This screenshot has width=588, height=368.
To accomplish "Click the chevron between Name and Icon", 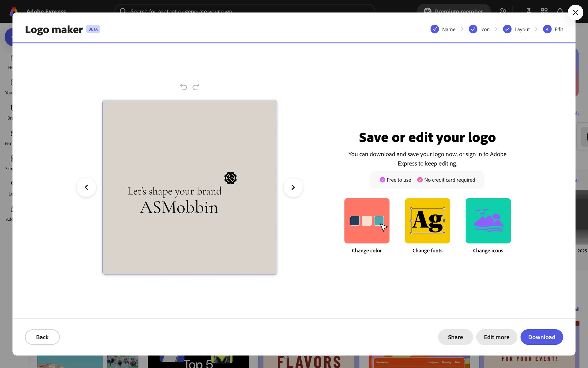I will (x=462, y=29).
